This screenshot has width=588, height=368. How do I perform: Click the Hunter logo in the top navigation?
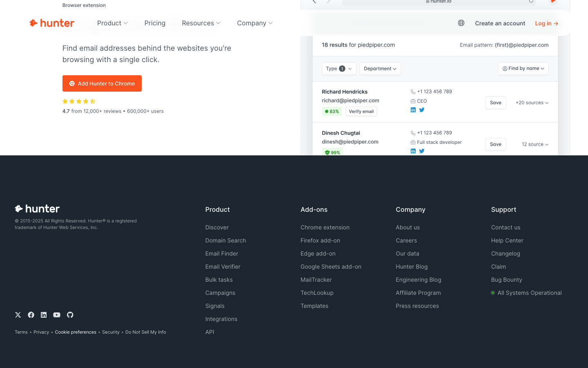[x=52, y=23]
